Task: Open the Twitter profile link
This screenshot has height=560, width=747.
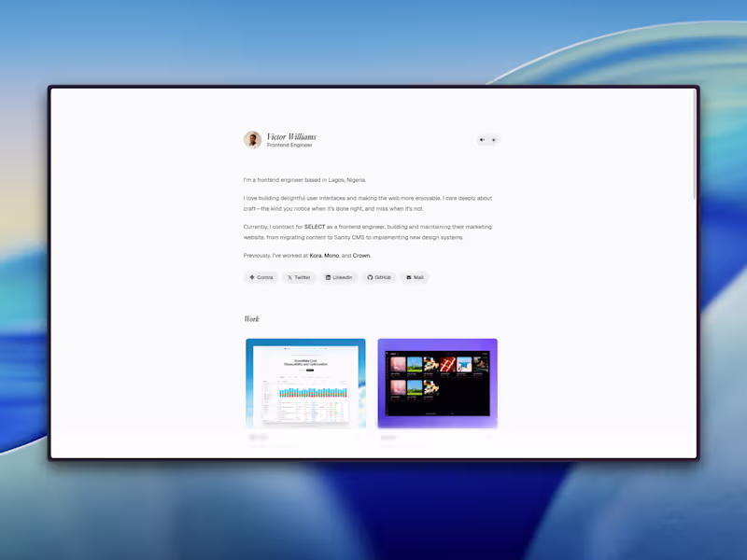Action: (299, 277)
